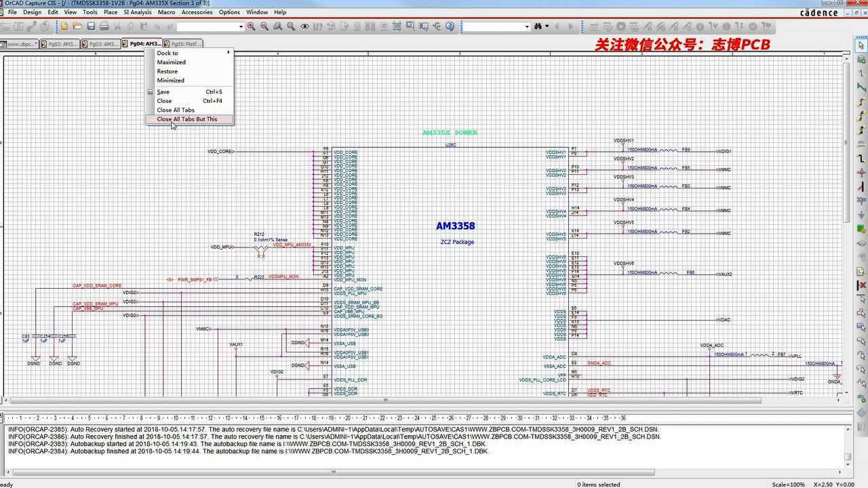Zoom out with the magnifier minus icon

coord(265,26)
